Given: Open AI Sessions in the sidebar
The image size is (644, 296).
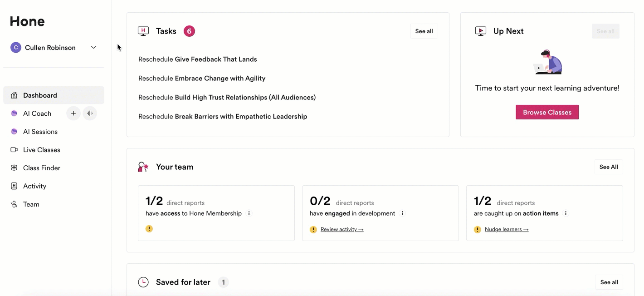Looking at the screenshot, I should coord(40,132).
